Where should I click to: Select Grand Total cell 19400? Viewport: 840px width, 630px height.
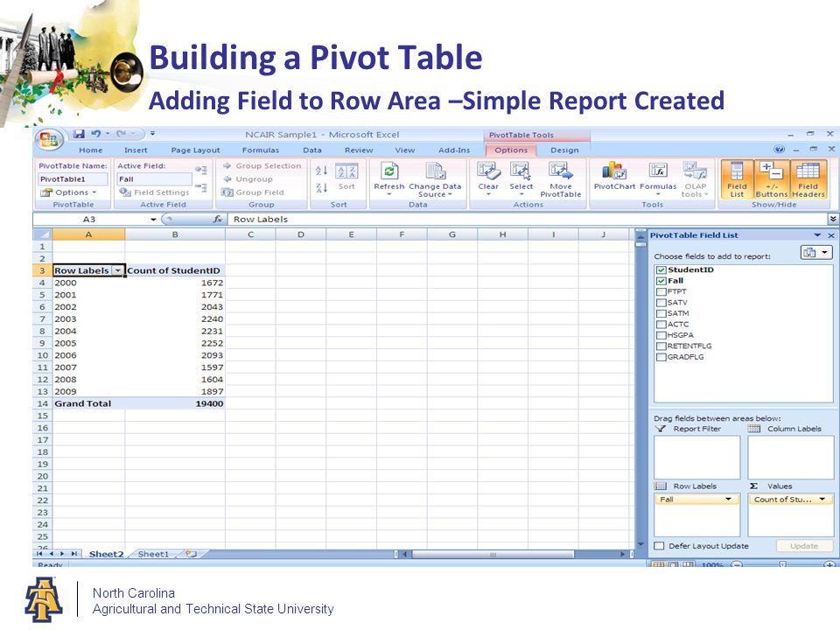175,404
